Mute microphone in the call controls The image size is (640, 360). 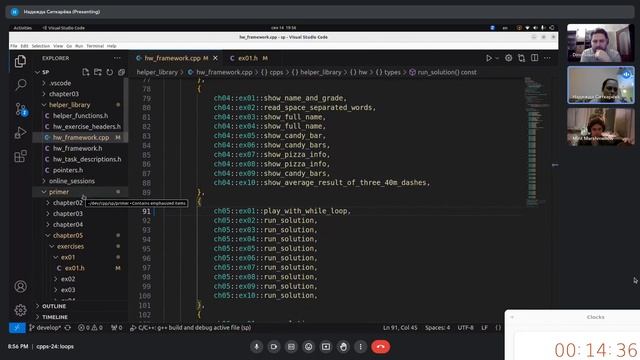tap(256, 347)
